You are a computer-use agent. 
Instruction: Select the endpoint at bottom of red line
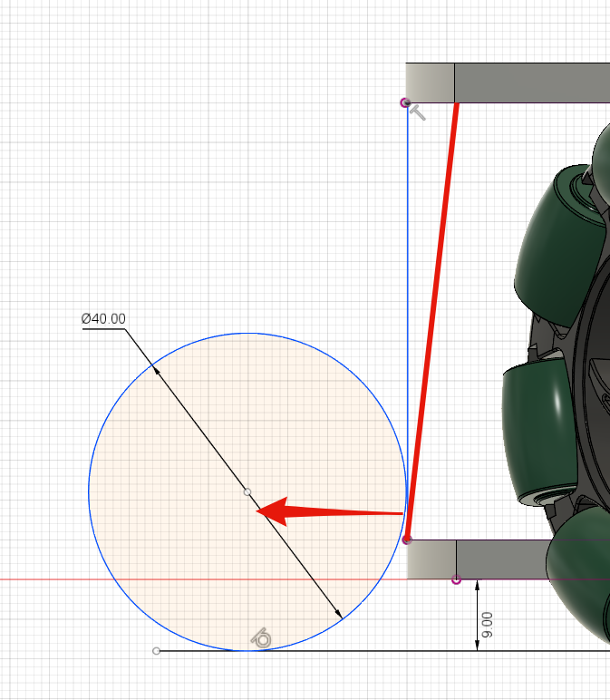[407, 540]
